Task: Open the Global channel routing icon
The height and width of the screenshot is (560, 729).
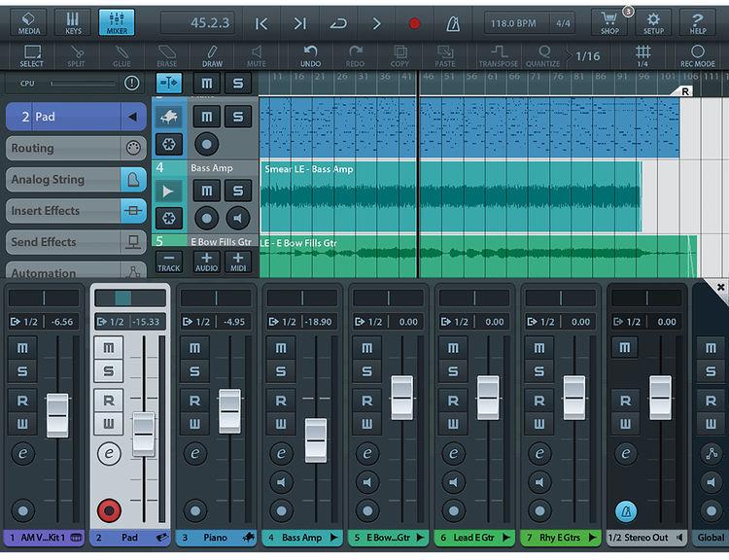Action: pyautogui.click(x=711, y=453)
